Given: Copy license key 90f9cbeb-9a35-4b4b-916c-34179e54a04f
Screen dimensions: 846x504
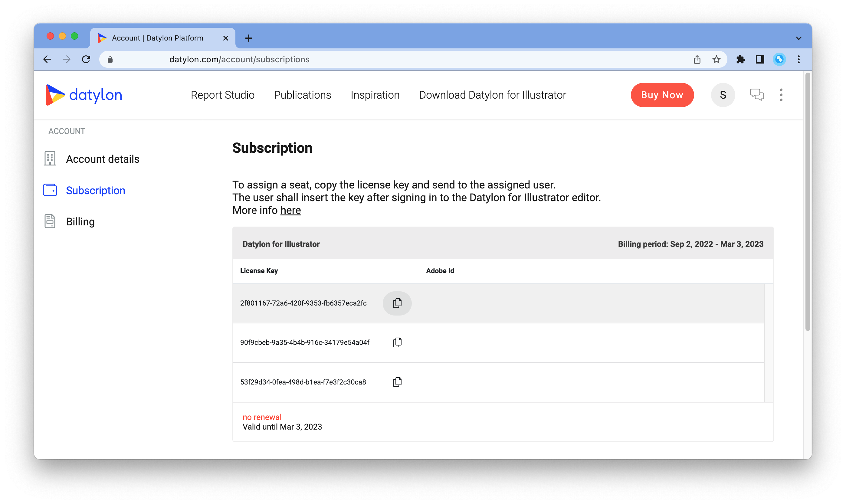Looking at the screenshot, I should (x=397, y=342).
